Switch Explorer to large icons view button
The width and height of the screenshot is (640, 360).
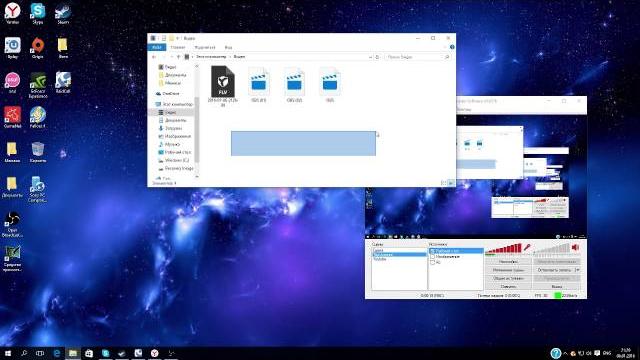coord(451,183)
